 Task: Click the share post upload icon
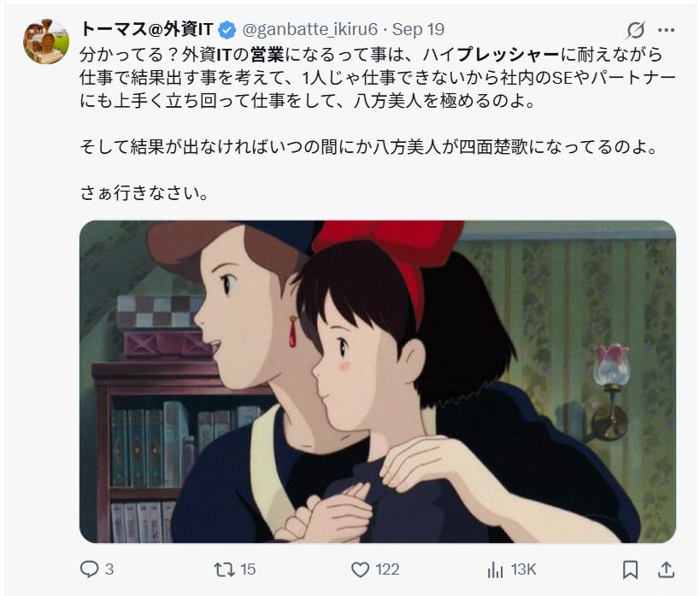click(x=666, y=569)
